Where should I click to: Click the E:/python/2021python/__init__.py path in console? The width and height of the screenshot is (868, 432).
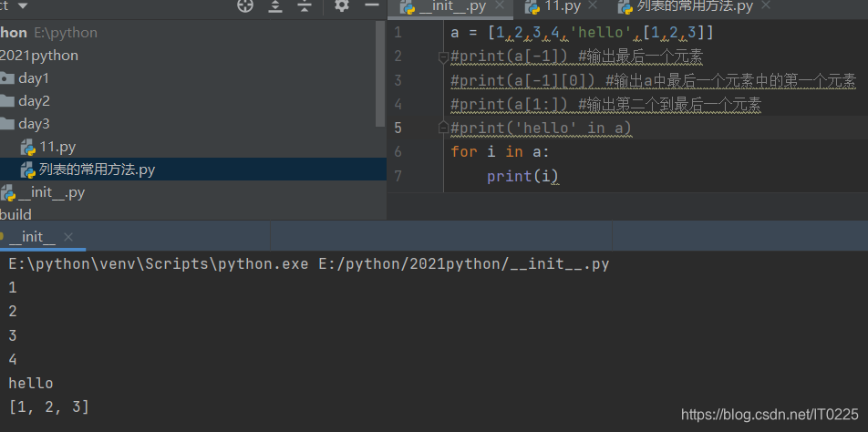[x=464, y=264]
